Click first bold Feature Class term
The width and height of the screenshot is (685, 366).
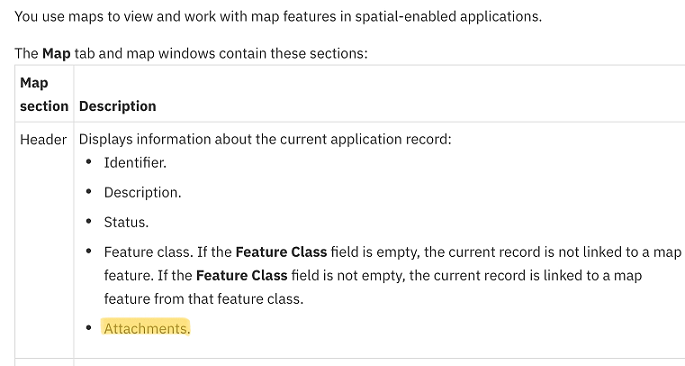(x=281, y=252)
